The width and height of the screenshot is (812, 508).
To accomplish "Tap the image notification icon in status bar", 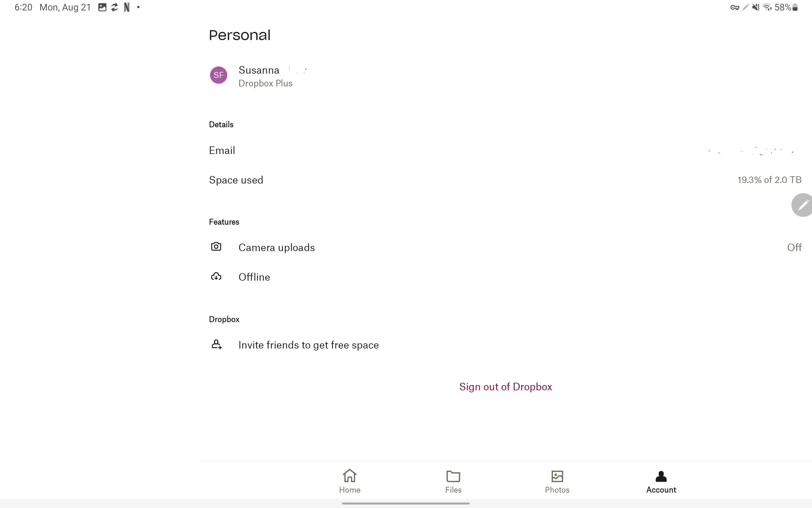I will coord(102,7).
